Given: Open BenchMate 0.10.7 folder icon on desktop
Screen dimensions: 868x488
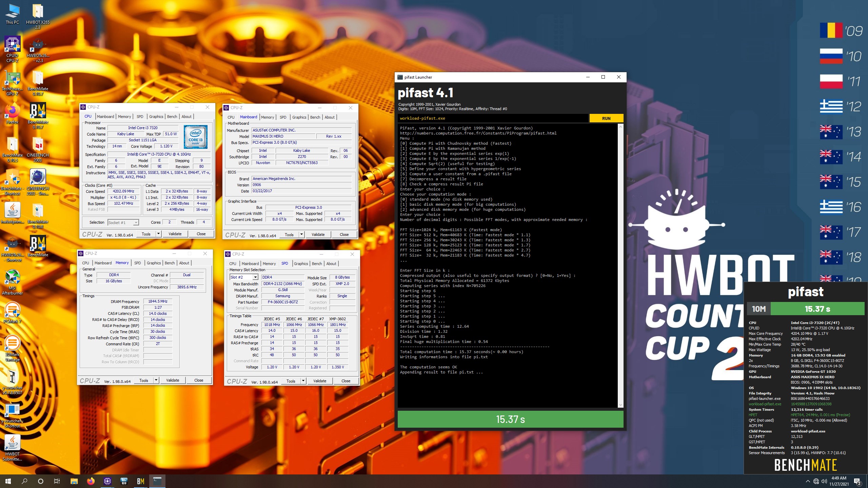Looking at the screenshot, I should (38, 83).
